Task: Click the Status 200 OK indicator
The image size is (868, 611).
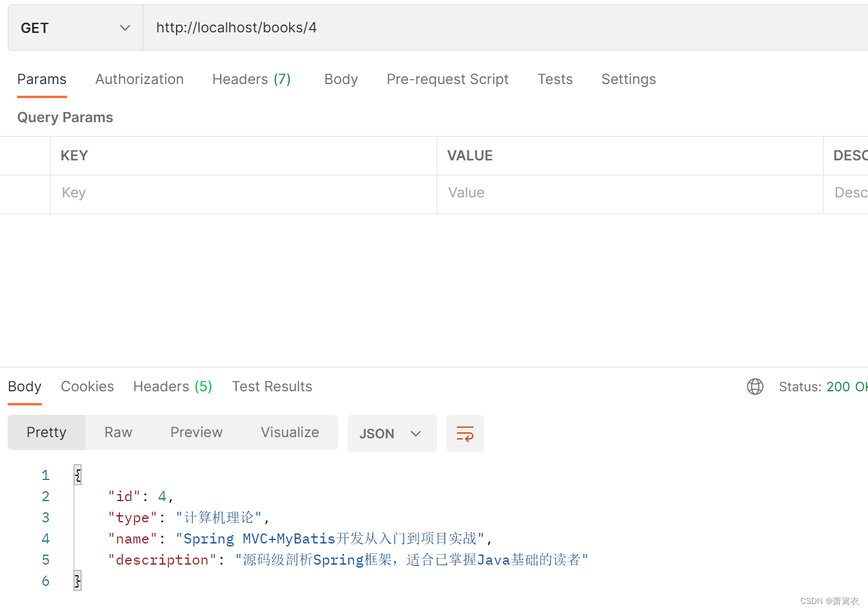Action: coord(822,387)
